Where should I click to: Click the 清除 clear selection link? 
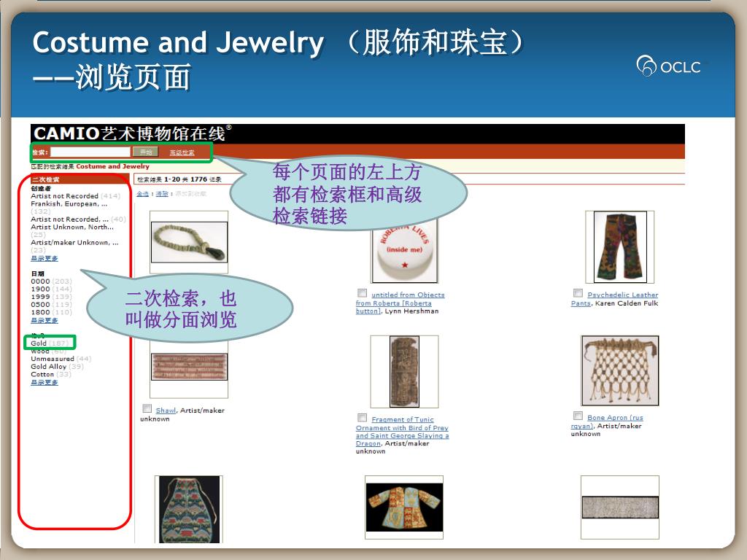162,194
